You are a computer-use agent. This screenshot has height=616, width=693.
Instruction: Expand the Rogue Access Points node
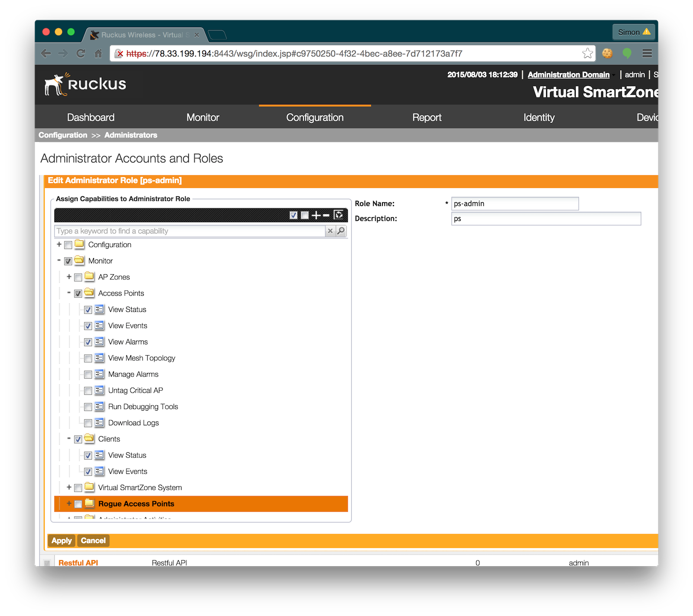click(69, 503)
